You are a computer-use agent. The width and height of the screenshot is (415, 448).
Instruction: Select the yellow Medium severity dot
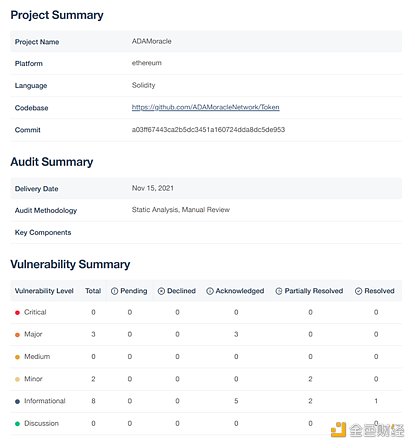(x=17, y=357)
